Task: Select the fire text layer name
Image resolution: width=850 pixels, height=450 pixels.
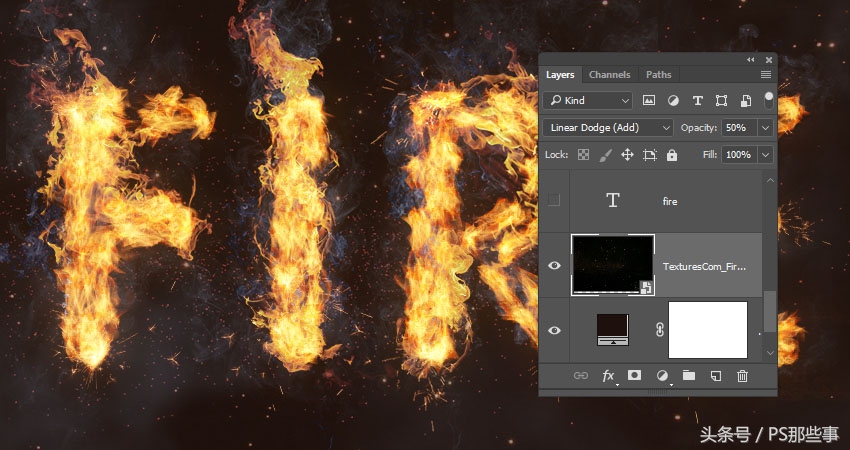Action: click(x=670, y=201)
